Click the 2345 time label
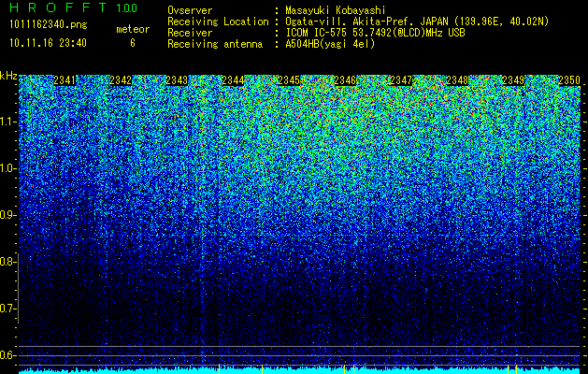 (x=289, y=80)
